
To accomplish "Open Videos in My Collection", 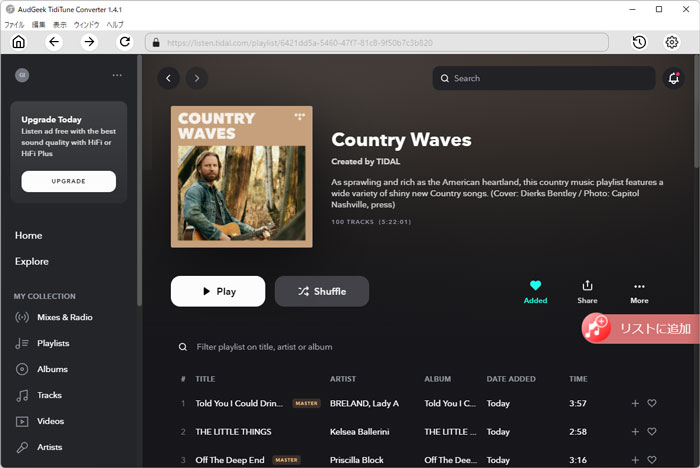I will [x=40, y=421].
